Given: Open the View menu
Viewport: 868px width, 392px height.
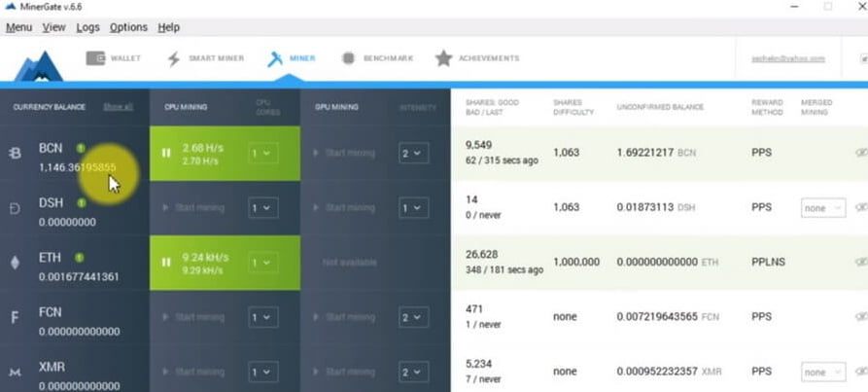Looking at the screenshot, I should pos(53,27).
